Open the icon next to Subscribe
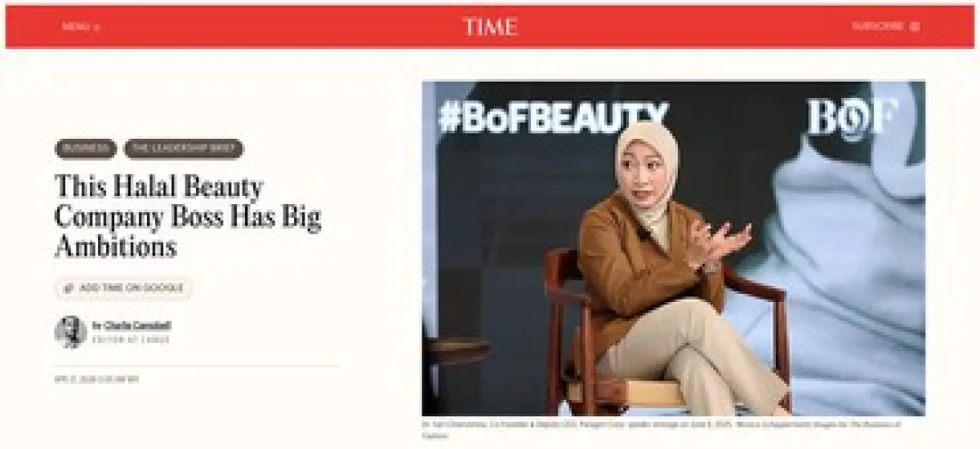Image resolution: width=980 pixels, height=449 pixels. pyautogui.click(x=915, y=26)
